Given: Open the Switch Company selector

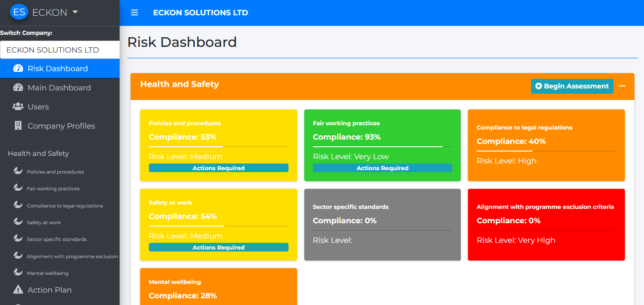Looking at the screenshot, I should click(x=60, y=50).
